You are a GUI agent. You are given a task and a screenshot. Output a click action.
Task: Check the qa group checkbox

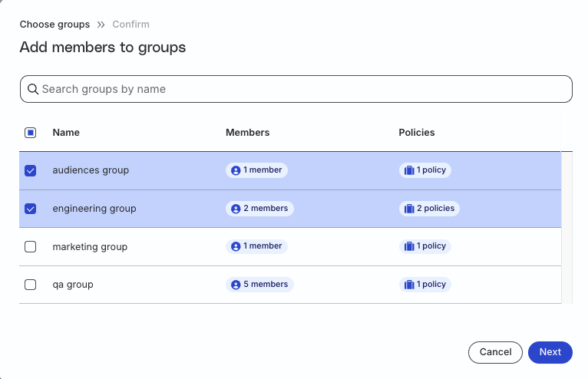[x=31, y=285]
